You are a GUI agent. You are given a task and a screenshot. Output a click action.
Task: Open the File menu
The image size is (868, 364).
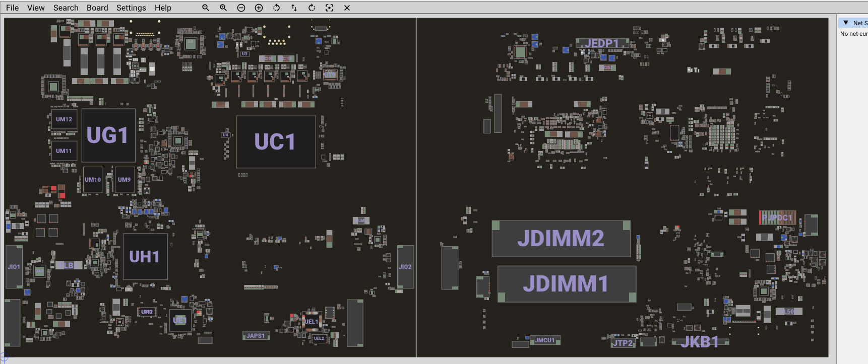pyautogui.click(x=12, y=8)
